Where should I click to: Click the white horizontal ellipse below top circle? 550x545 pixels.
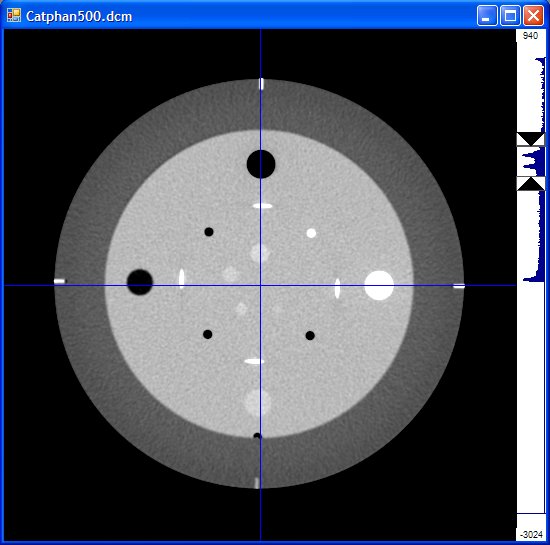click(x=263, y=206)
